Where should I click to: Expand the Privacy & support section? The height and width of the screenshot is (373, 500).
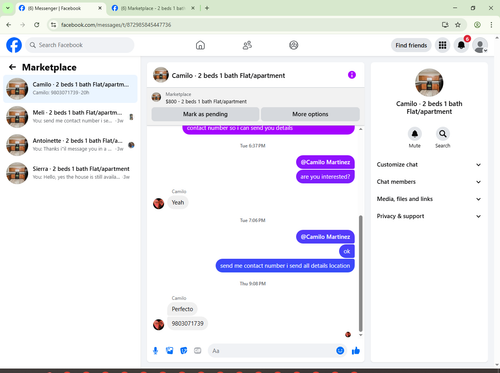429,216
